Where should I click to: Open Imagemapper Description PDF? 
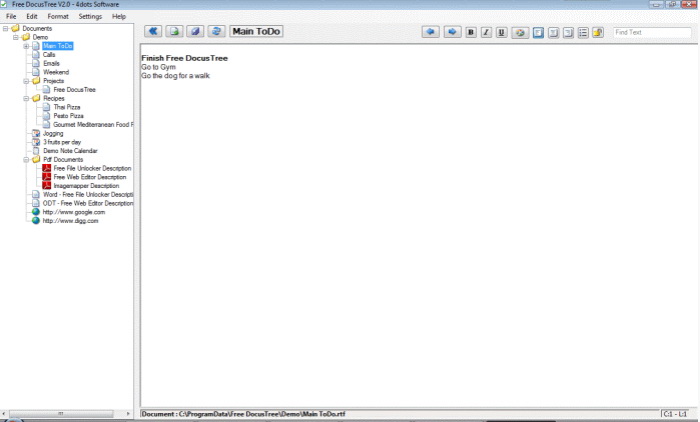click(x=86, y=186)
